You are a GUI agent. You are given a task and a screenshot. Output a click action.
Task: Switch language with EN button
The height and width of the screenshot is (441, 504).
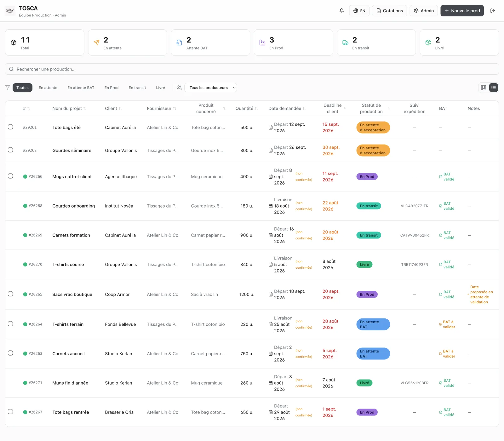pyautogui.click(x=359, y=11)
